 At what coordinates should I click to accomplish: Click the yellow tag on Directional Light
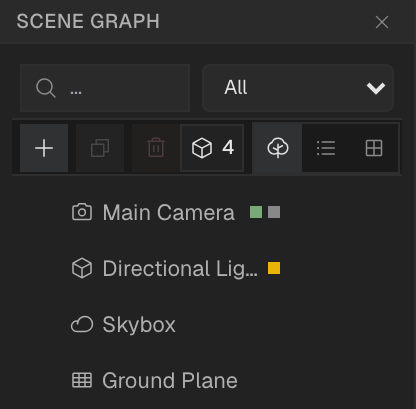click(x=274, y=268)
